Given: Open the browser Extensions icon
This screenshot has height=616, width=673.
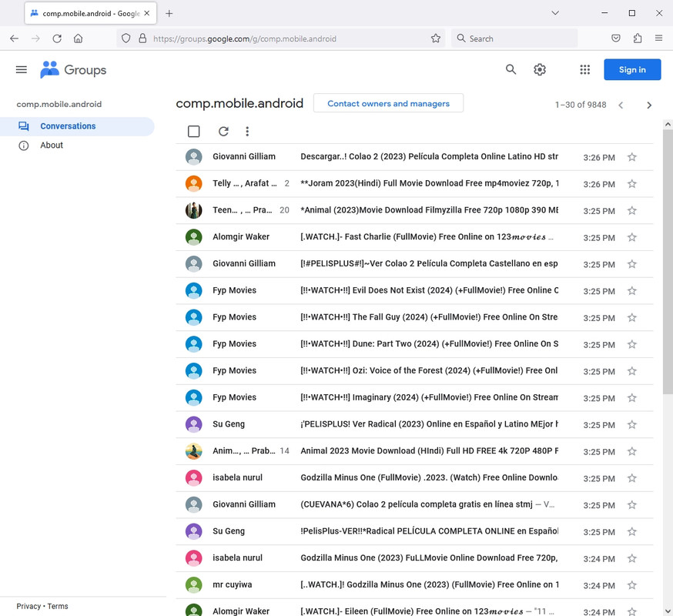Looking at the screenshot, I should pos(638,38).
